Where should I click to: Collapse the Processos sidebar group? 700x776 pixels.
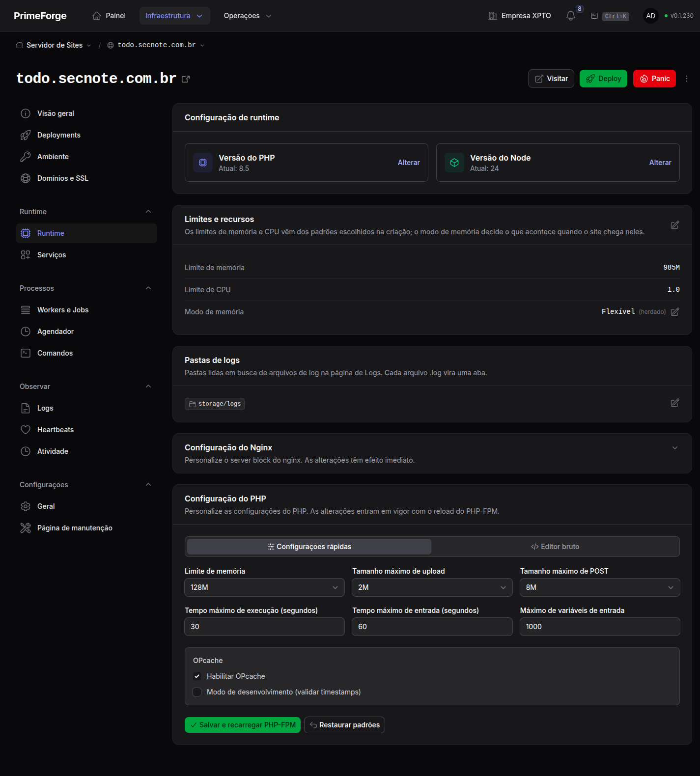[148, 288]
